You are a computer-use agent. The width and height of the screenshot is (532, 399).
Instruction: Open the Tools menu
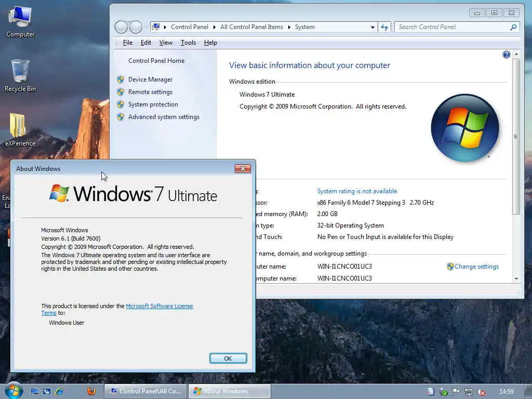click(x=188, y=43)
